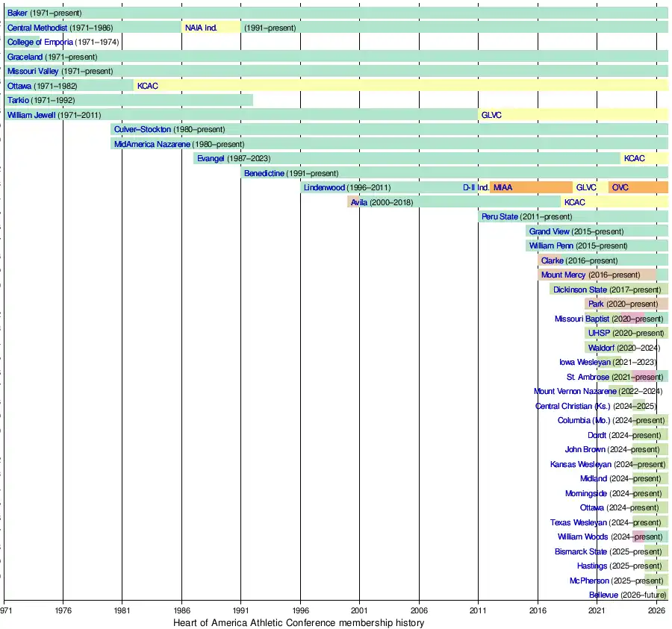Open the Clarke link
The image size is (672, 629).
coord(553,260)
